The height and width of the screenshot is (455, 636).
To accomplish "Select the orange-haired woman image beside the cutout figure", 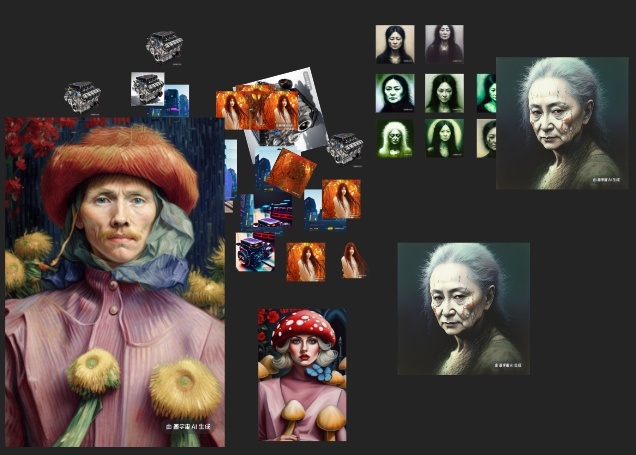I will coord(306,262).
